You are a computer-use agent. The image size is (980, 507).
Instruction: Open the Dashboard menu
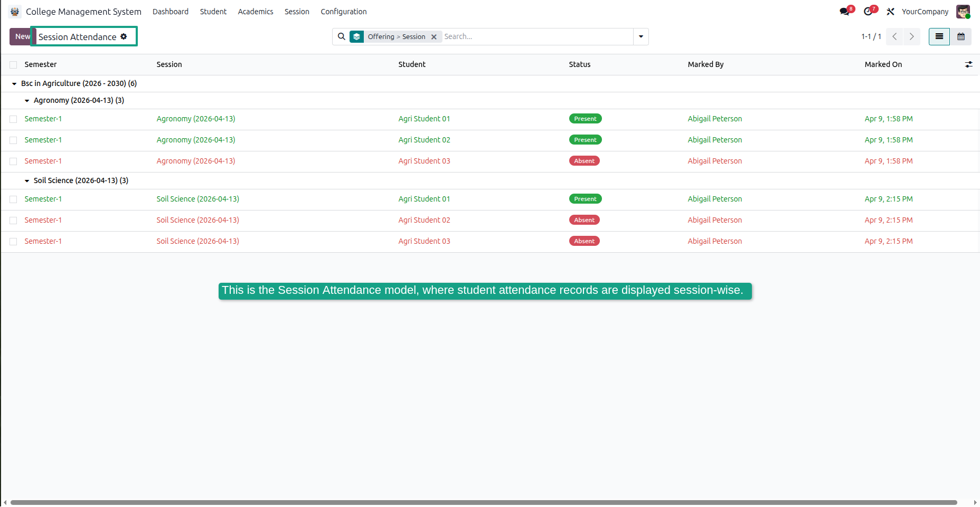coord(171,12)
